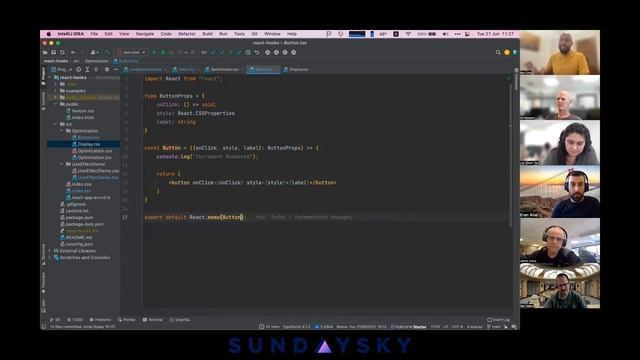This screenshot has height=360, width=640.
Task: Collapse the src folder
Action: (x=56, y=124)
